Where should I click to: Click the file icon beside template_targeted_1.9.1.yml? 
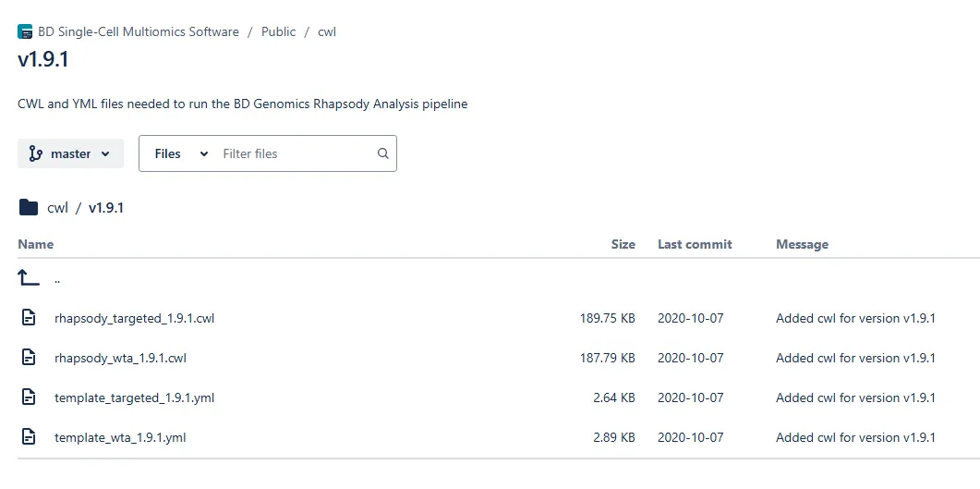[29, 397]
